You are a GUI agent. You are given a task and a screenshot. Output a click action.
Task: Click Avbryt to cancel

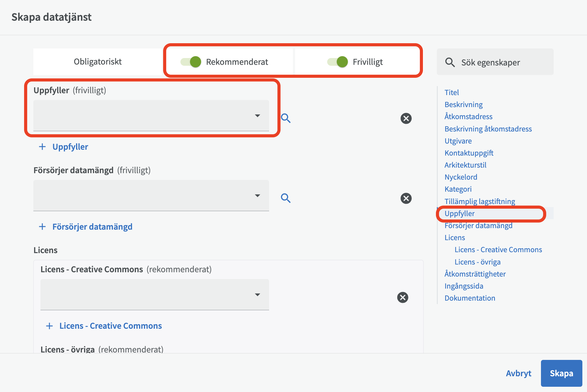(518, 373)
